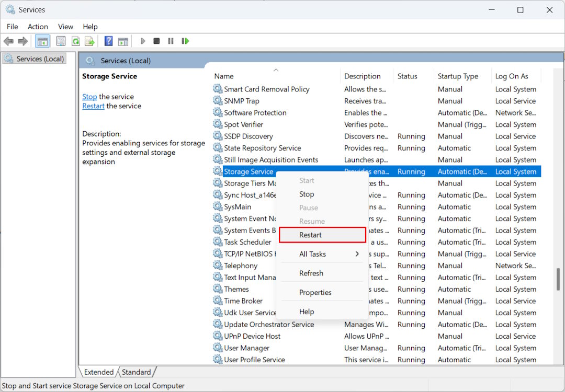Viewport: 565px width, 392px height.
Task: Click the Stop the service link
Action: click(89, 97)
